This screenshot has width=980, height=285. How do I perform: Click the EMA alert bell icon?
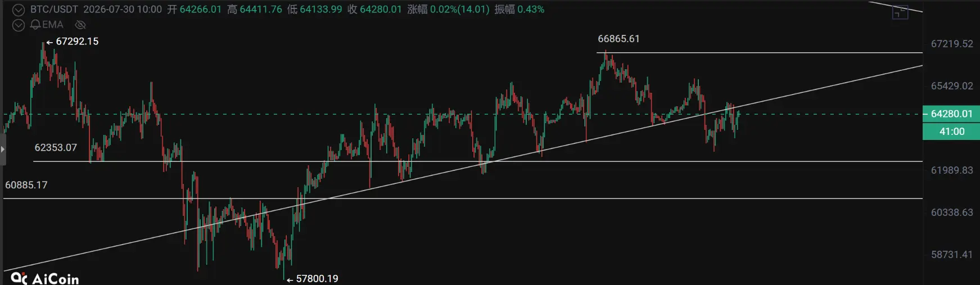[x=35, y=25]
